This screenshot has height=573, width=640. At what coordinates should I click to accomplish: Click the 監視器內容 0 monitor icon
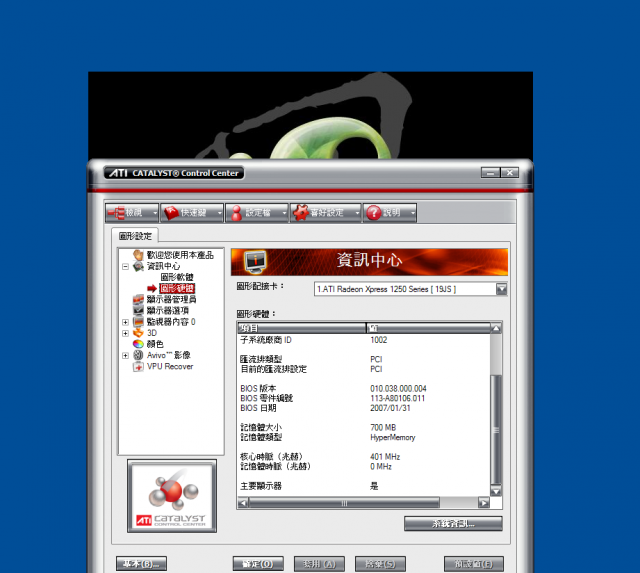(x=138, y=322)
